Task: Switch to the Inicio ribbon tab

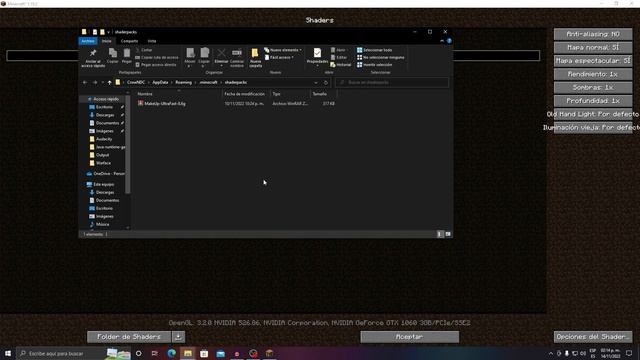Action: [x=107, y=41]
